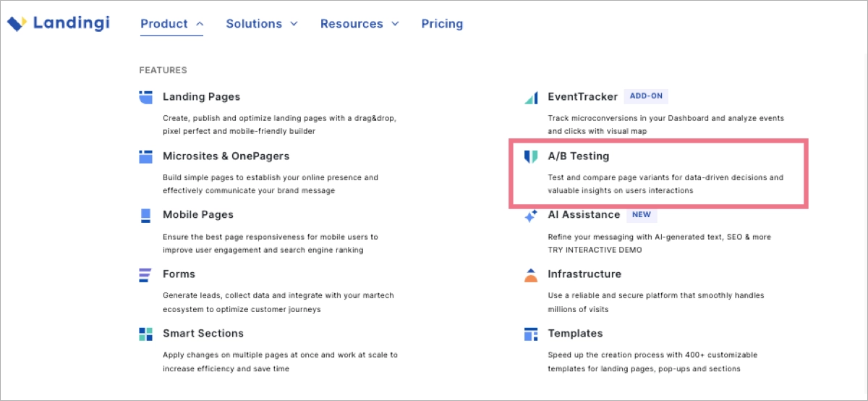Image resolution: width=868 pixels, height=401 pixels.
Task: Click the ADD-ON badge next to EventTracker
Action: (646, 96)
